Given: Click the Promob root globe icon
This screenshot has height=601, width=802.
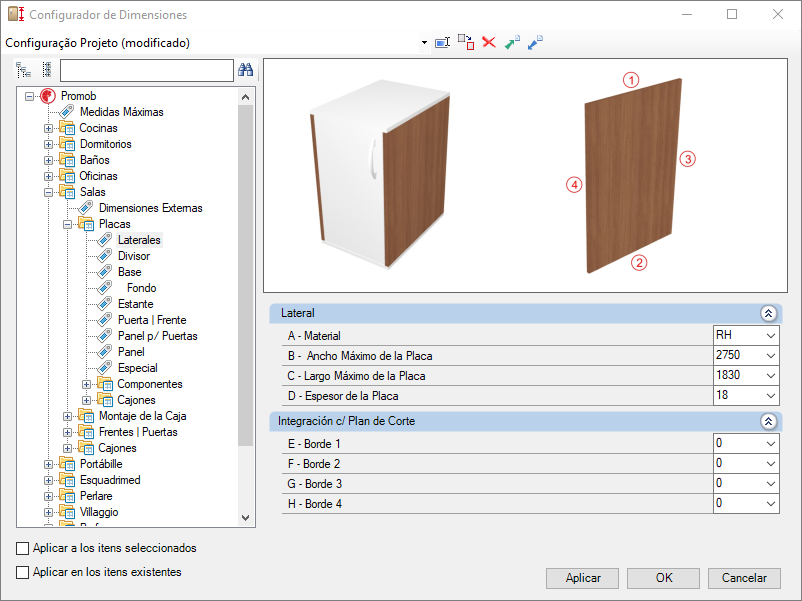Looking at the screenshot, I should [x=48, y=96].
